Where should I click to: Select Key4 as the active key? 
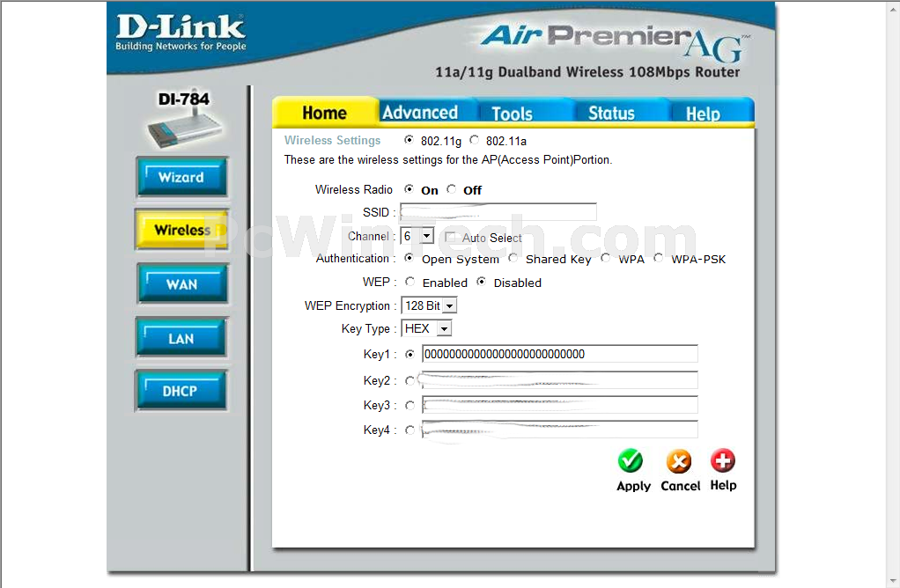click(x=409, y=430)
